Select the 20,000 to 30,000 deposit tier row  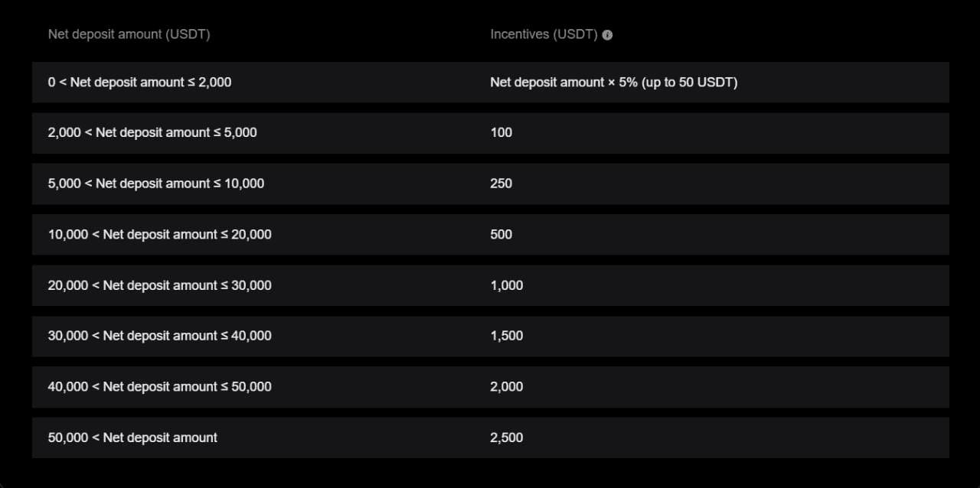tap(491, 285)
